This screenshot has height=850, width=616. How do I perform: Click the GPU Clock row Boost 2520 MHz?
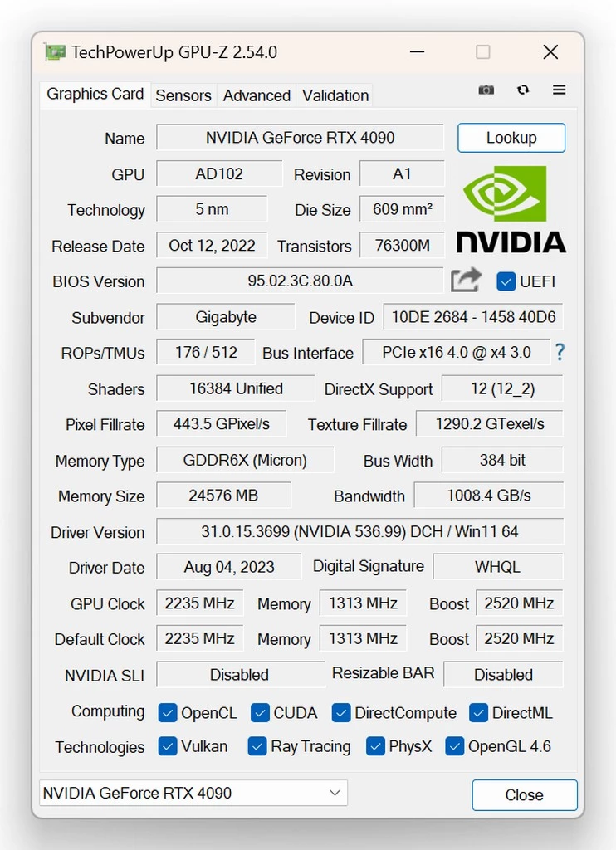[520, 603]
